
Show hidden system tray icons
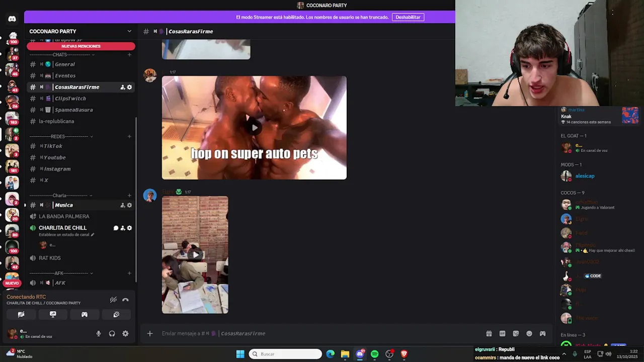[563, 354]
